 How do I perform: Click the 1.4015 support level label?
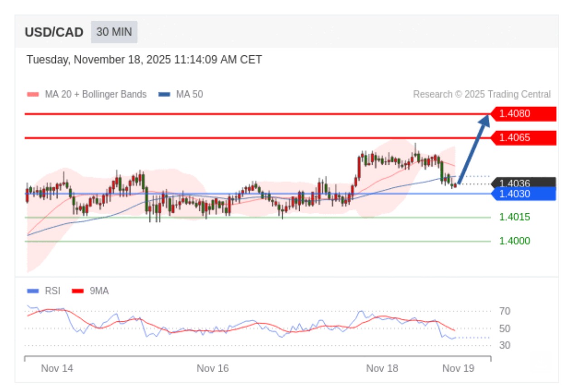(514, 217)
